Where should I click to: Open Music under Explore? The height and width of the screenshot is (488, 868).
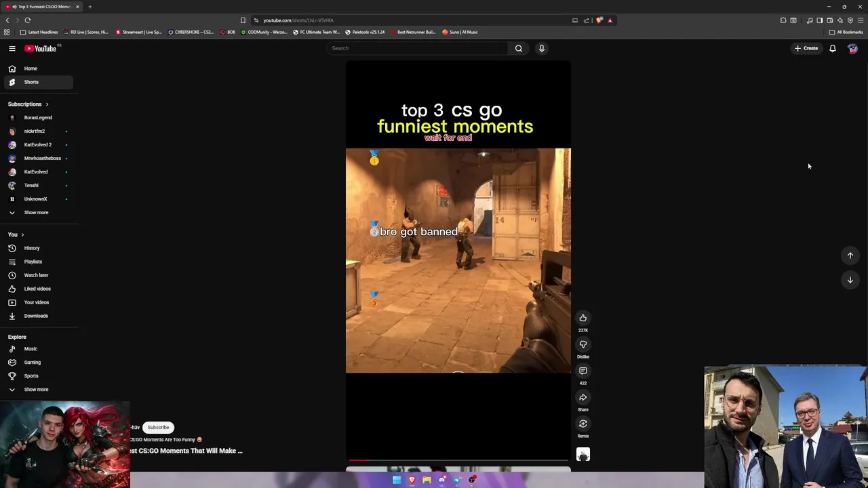38,349
